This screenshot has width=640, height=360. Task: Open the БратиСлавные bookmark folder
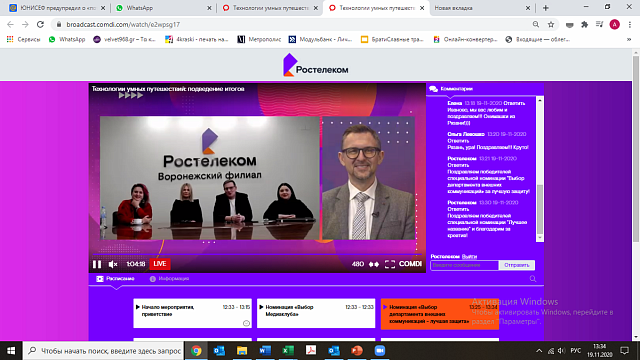393,40
